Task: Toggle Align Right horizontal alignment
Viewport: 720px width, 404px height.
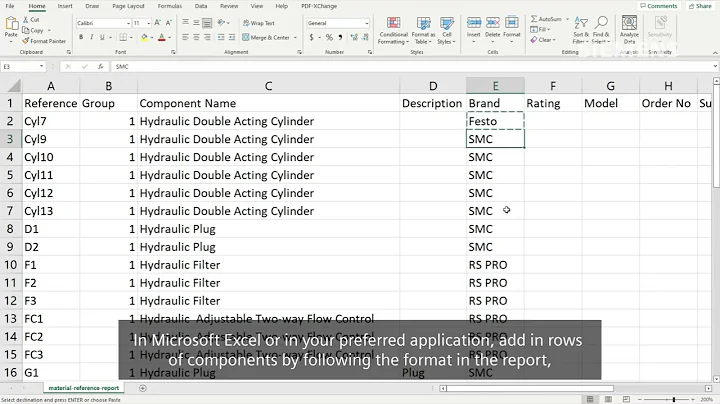Action: coord(207,37)
